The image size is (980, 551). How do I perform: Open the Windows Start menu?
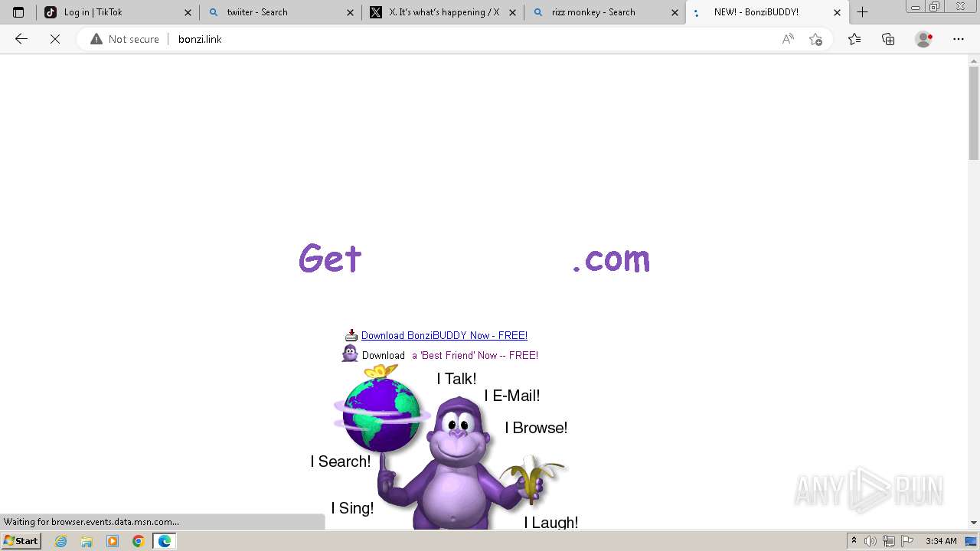point(21,541)
